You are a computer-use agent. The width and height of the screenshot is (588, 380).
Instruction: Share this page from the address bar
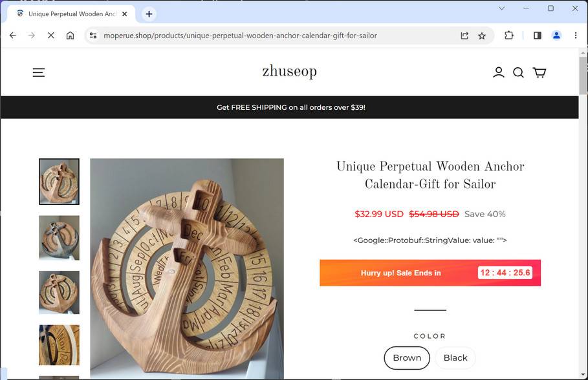[464, 36]
